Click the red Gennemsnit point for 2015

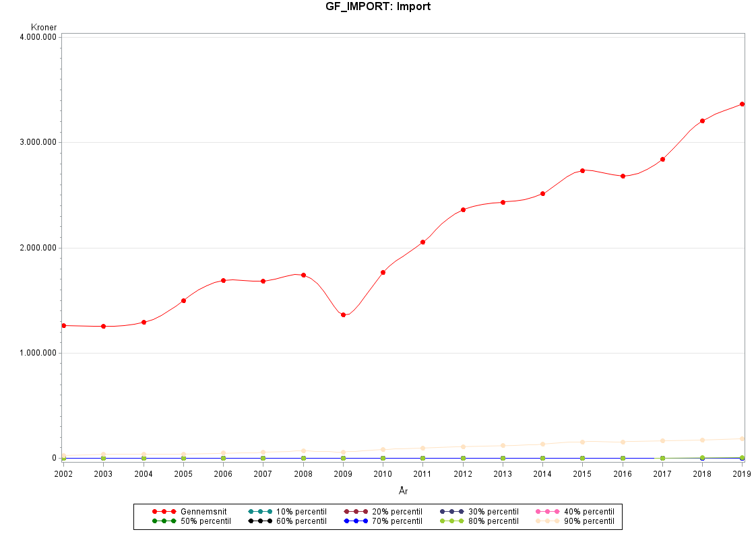click(582, 170)
